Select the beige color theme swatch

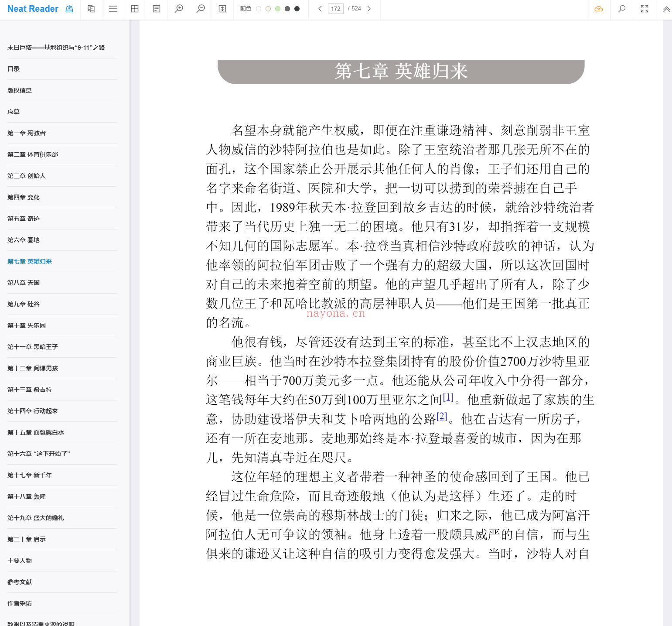268,9
